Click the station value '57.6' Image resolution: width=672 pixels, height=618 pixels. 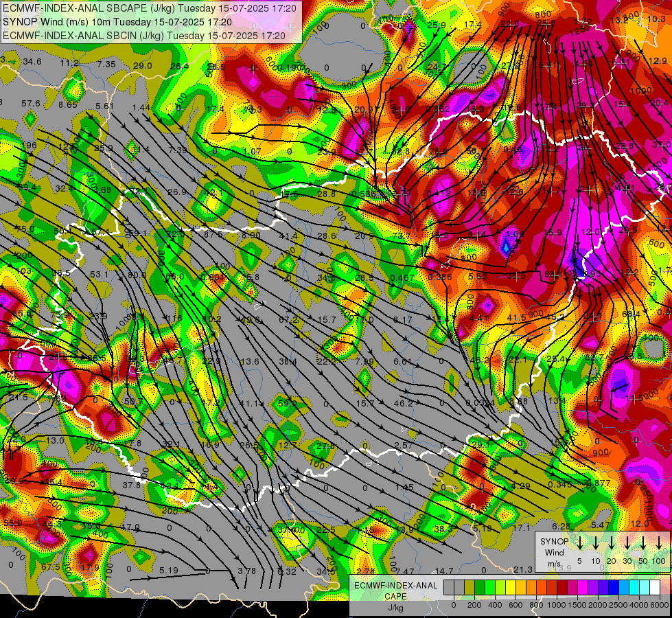(30, 104)
